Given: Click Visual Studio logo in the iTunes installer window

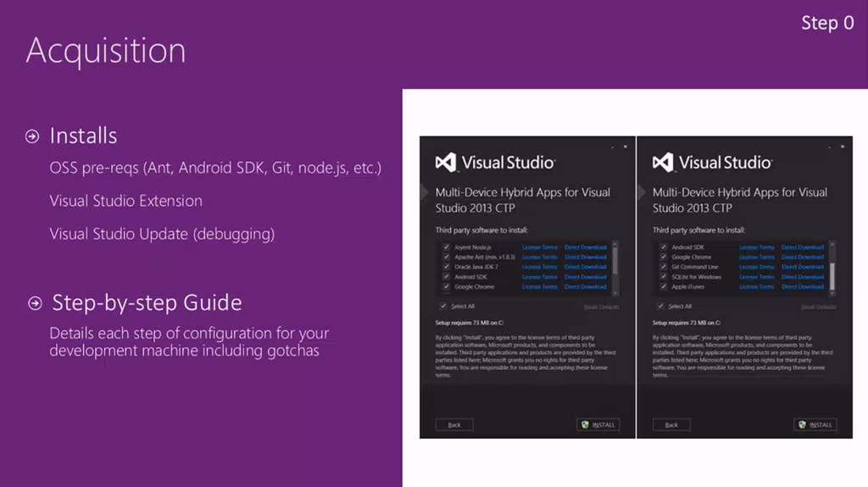Looking at the screenshot, I should (x=712, y=162).
